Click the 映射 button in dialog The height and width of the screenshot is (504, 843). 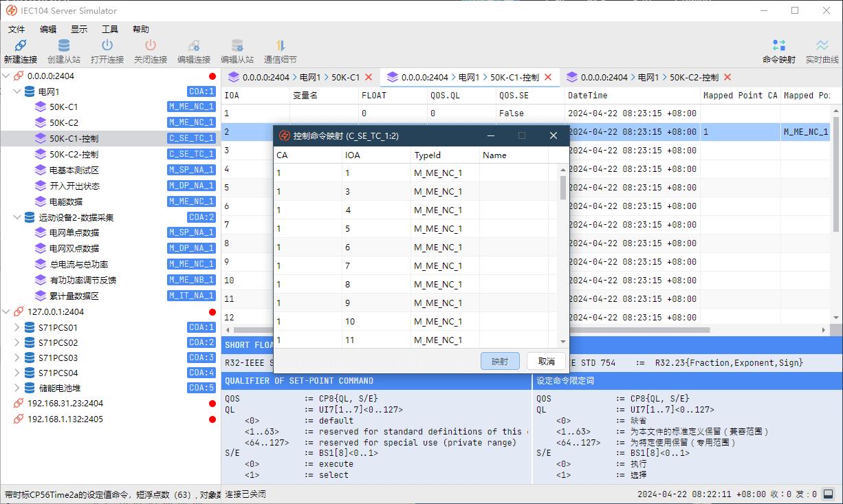[x=500, y=361]
